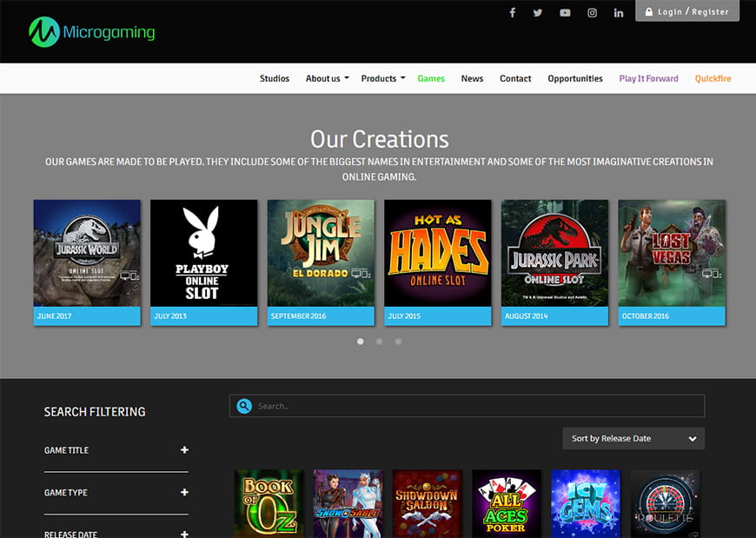Screen dimensions: 756x538
Task: Expand the Products menu
Action: click(383, 78)
